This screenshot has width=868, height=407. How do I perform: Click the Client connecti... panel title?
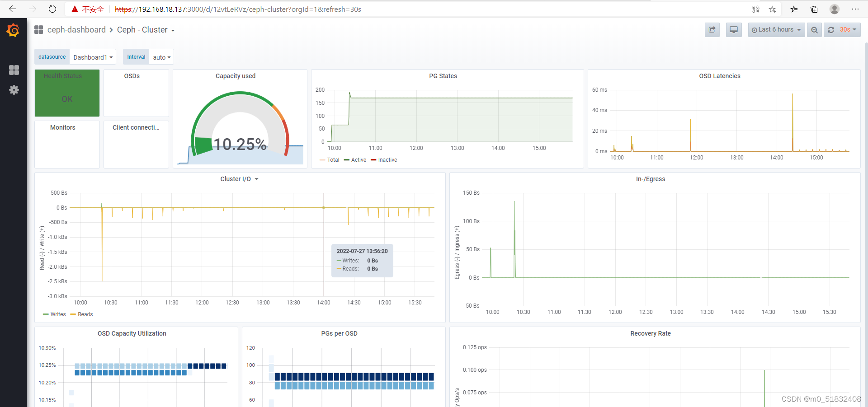coord(136,128)
